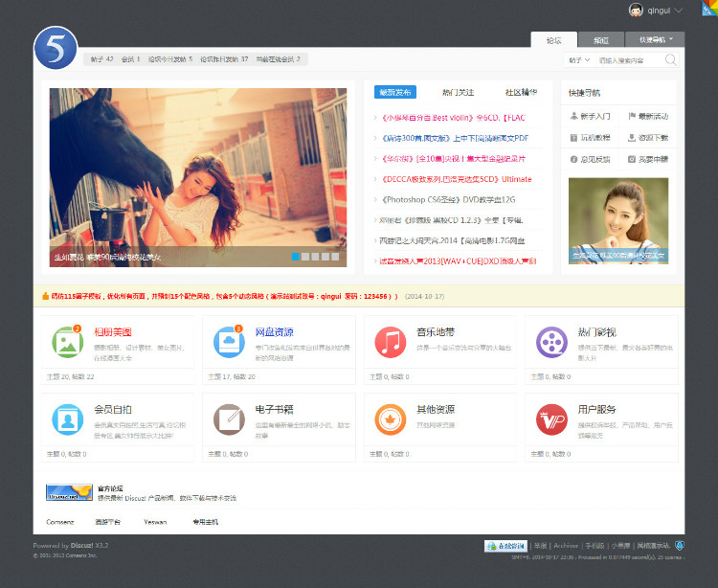Open the green 相册美图 picture icon
The image size is (718, 588).
coord(67,342)
